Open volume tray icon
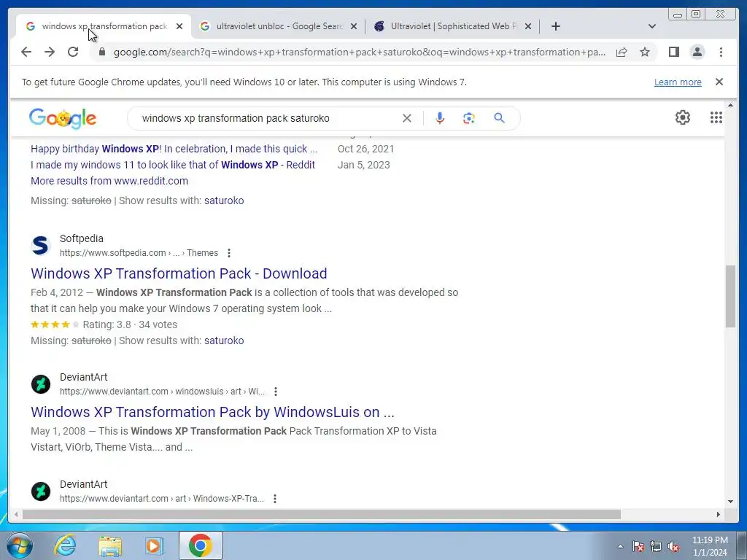The height and width of the screenshot is (560, 747). click(x=673, y=546)
